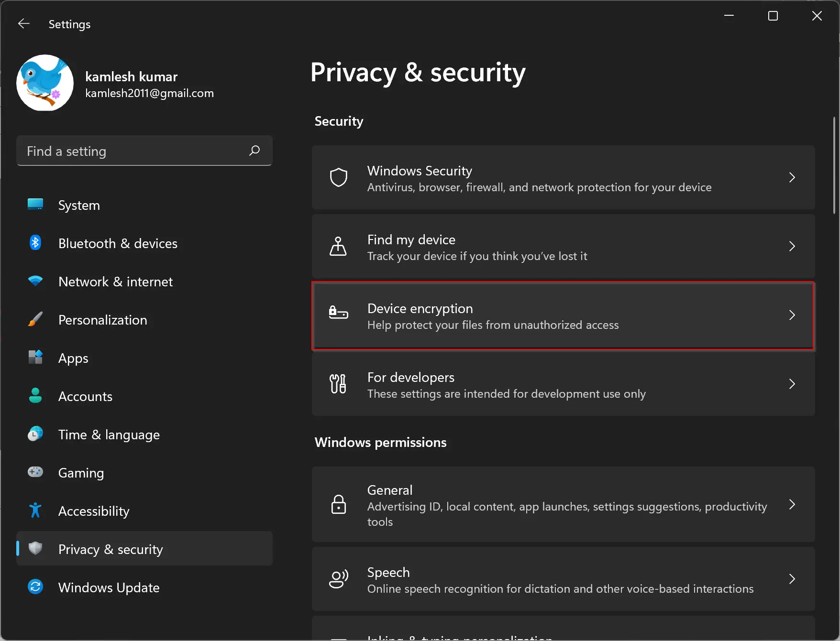Click the Windows Security shield icon

339,177
